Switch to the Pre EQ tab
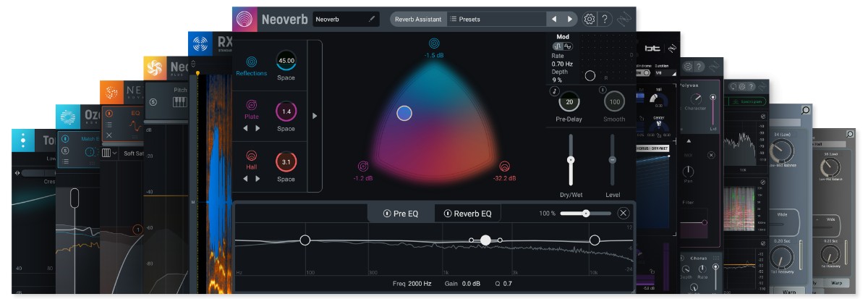This screenshot has height=299, width=868. (x=401, y=214)
